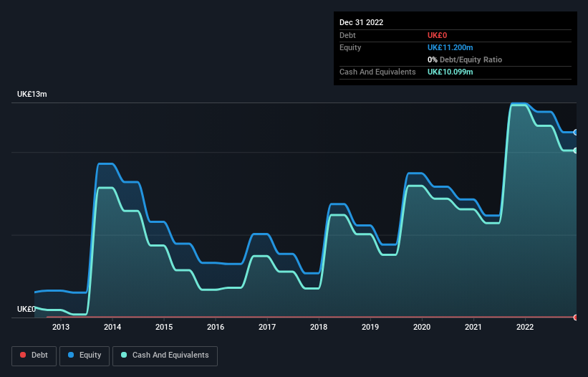
Task: Click the 2019 x-axis label
Action: point(370,327)
